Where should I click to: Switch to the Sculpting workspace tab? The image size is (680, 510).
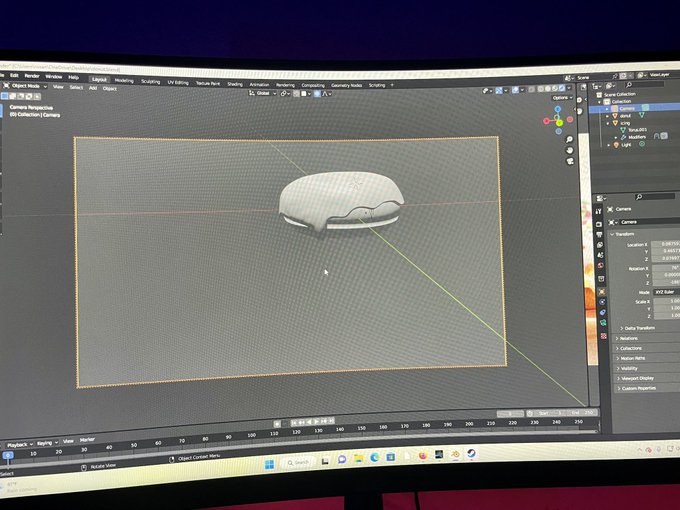[150, 82]
